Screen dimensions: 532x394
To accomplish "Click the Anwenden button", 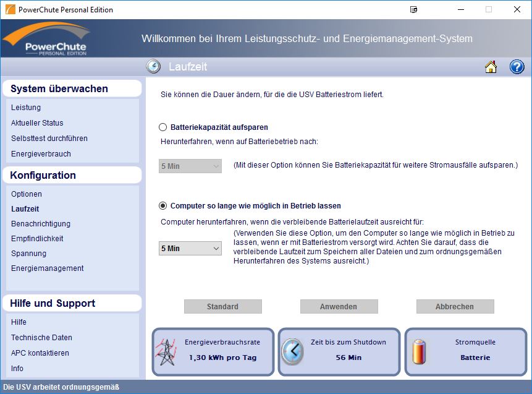I will (x=339, y=306).
